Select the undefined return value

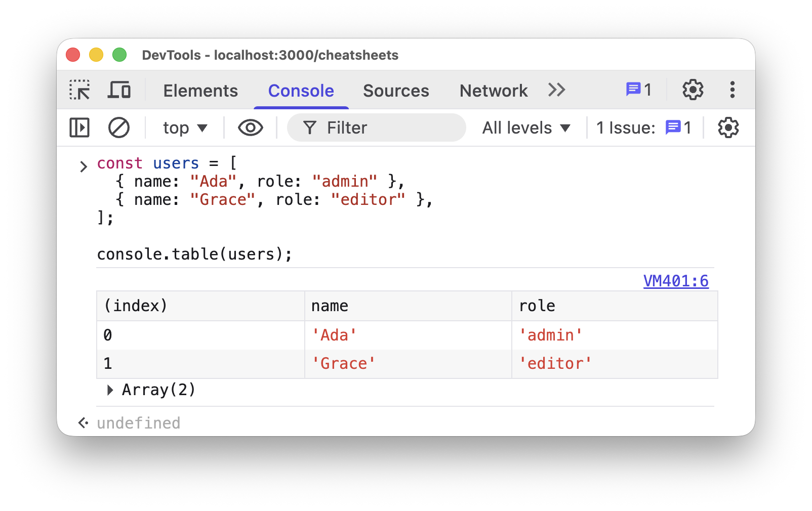coord(138,423)
